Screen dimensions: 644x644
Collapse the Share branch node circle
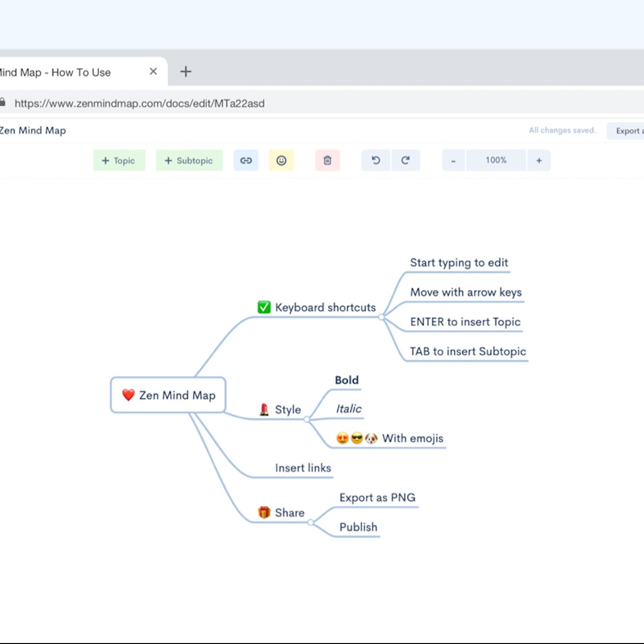311,522
